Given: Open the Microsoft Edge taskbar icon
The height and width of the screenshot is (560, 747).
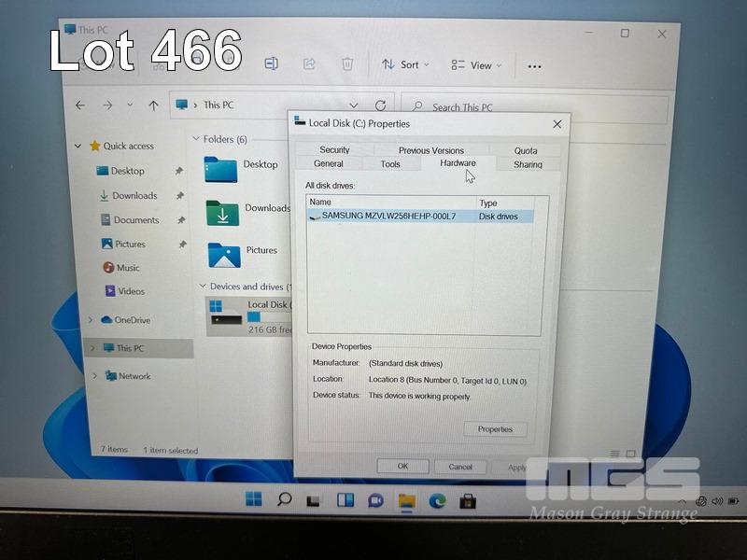Looking at the screenshot, I should pyautogui.click(x=437, y=500).
